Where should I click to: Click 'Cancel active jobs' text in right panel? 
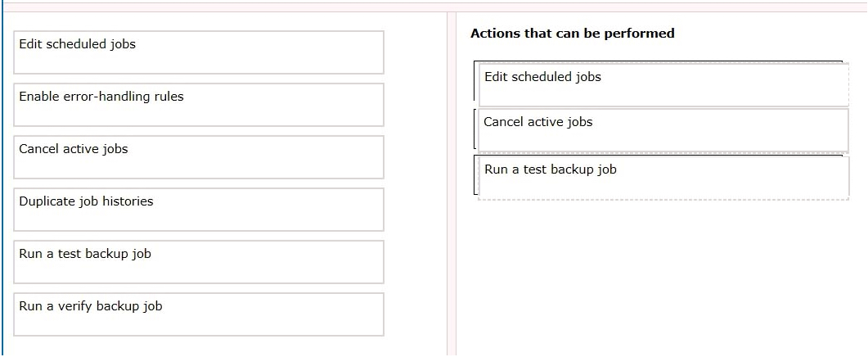[x=538, y=122]
